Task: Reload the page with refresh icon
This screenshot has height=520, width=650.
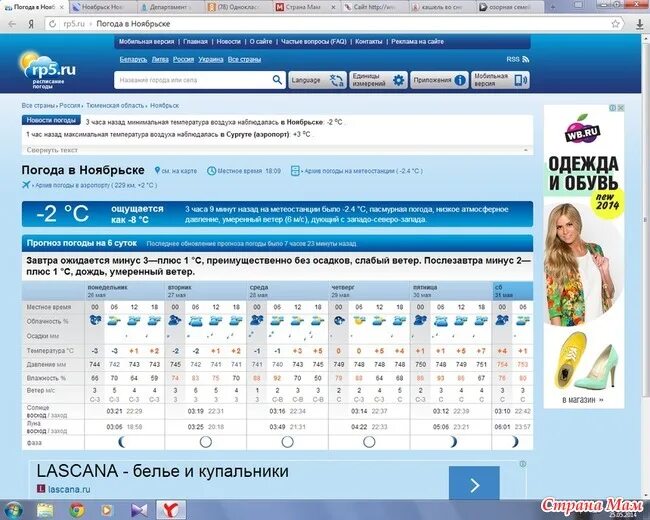Action: [52, 24]
